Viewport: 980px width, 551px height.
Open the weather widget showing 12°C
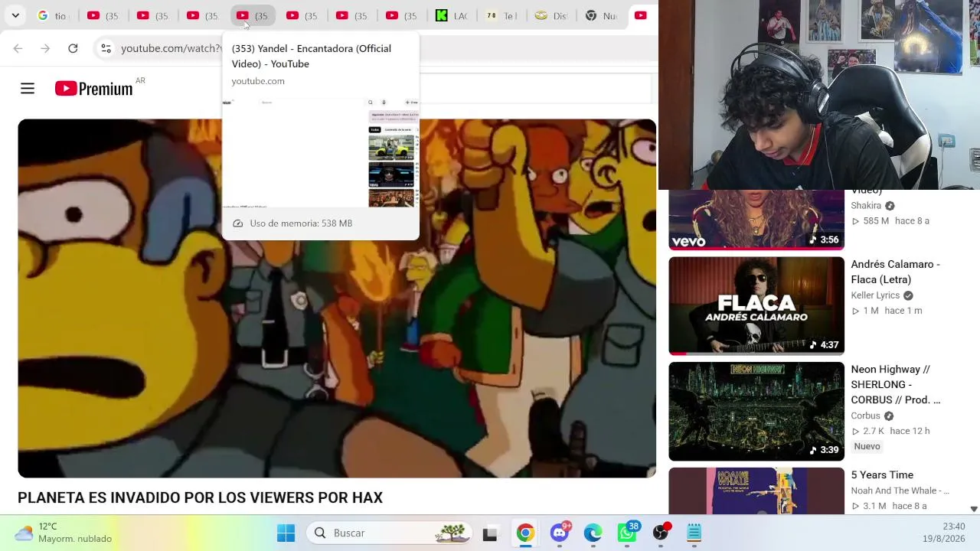click(64, 533)
